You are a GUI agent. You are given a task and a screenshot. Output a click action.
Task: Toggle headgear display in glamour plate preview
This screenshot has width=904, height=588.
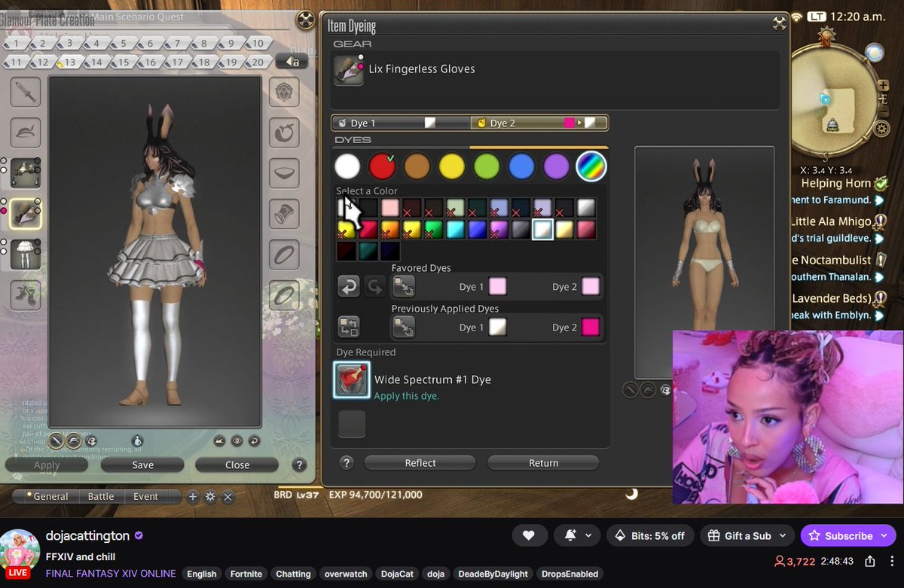click(75, 441)
